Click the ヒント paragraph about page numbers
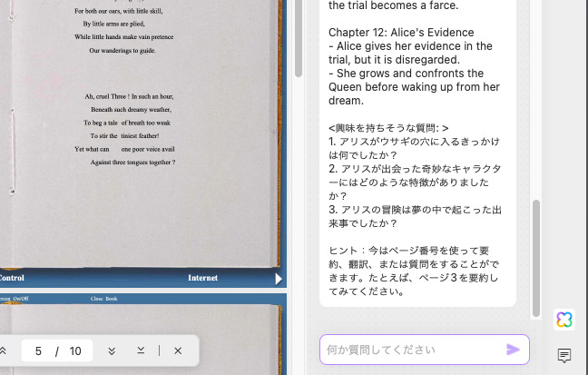 coord(414,271)
